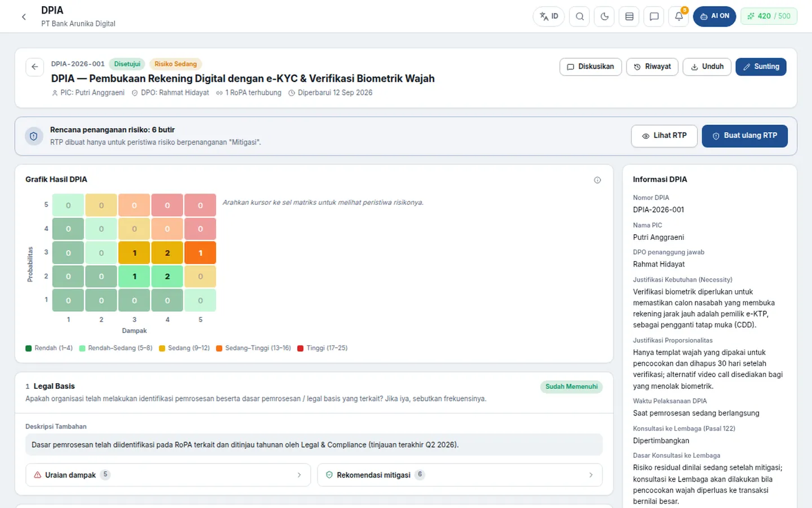This screenshot has width=812, height=508.
Task: Click the back arrow beside DPIA-2026-001
Action: tap(35, 67)
